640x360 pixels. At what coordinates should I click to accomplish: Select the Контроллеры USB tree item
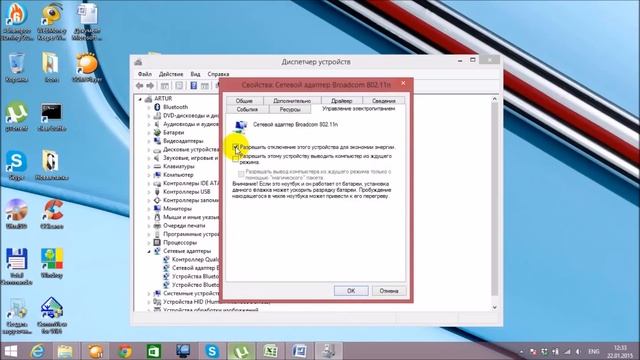187,192
